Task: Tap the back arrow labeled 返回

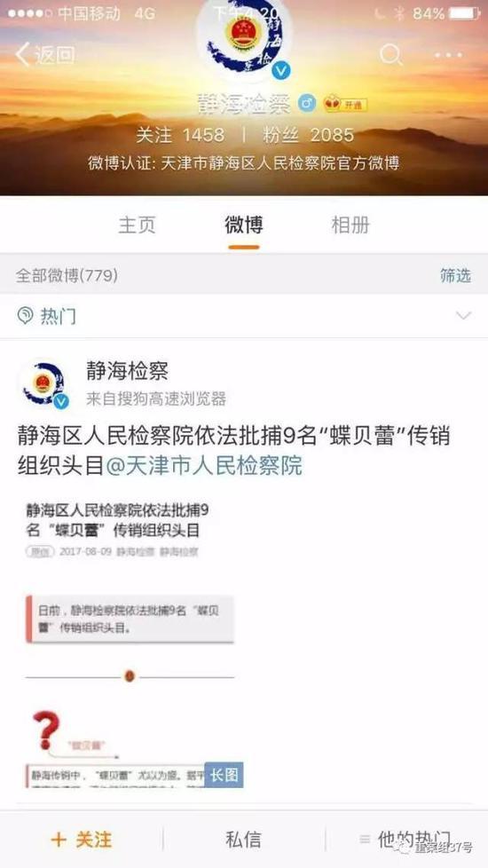Action: point(45,55)
